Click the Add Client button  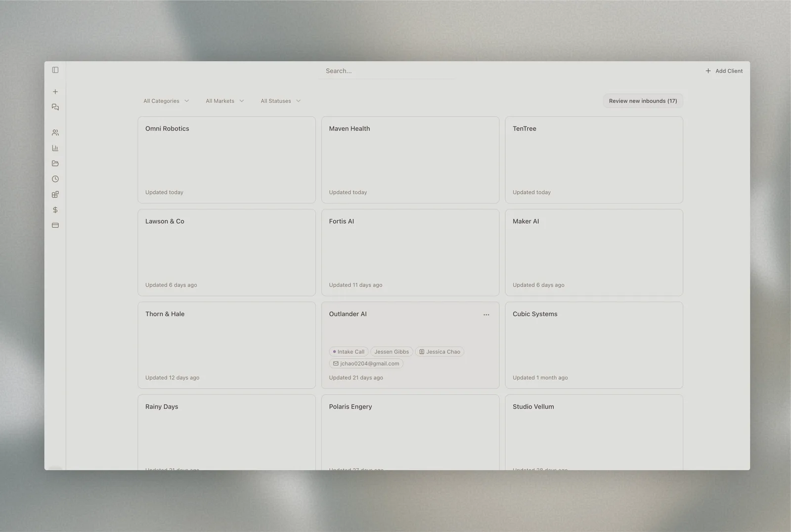click(x=724, y=71)
